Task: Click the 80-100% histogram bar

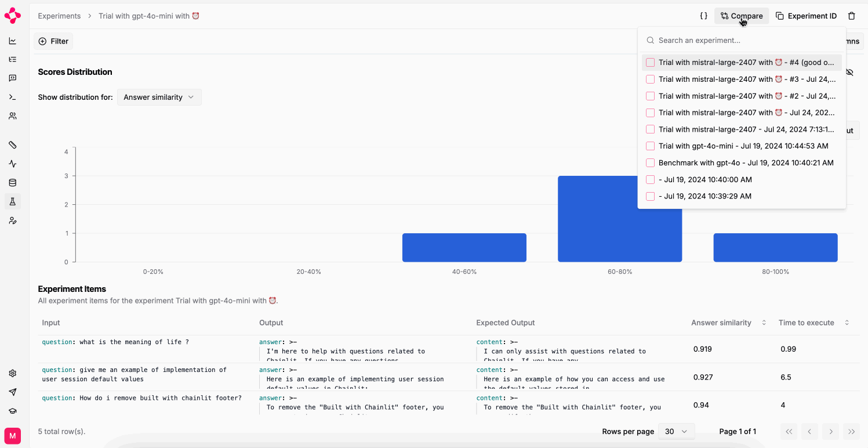Action: tap(775, 248)
